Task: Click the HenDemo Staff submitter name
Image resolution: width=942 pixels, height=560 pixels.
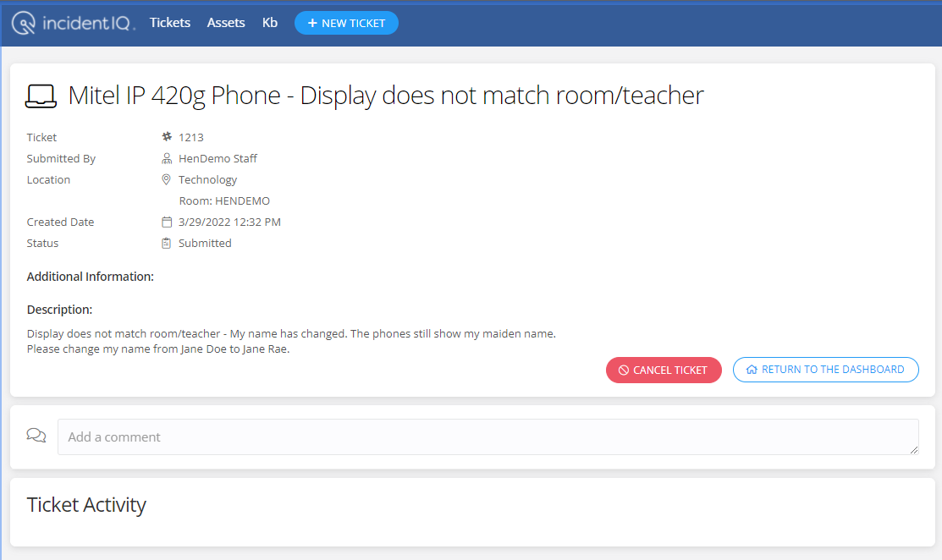Action: point(218,158)
